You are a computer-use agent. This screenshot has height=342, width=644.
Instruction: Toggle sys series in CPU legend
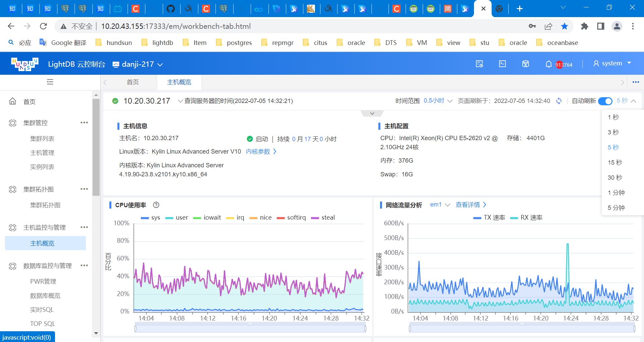pyautogui.click(x=150, y=218)
